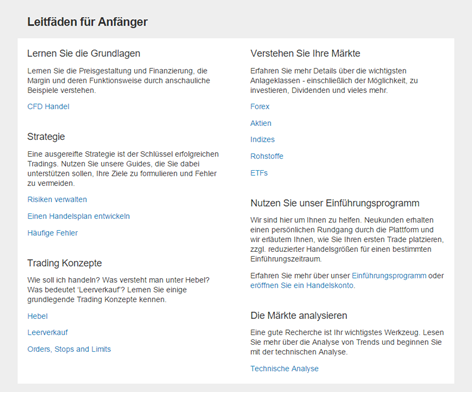Open the Leerverkauf link

pyautogui.click(x=47, y=333)
